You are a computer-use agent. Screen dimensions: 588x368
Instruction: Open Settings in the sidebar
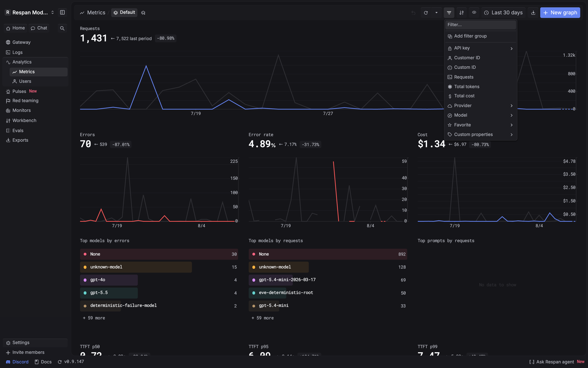point(35,343)
